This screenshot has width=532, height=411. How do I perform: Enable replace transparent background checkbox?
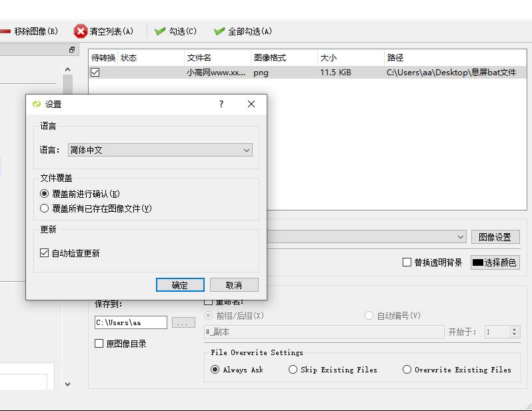click(407, 262)
